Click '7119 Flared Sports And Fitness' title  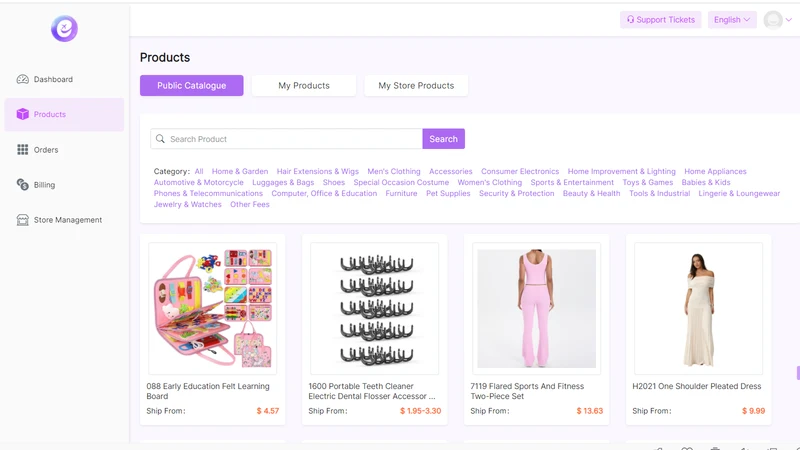527,391
